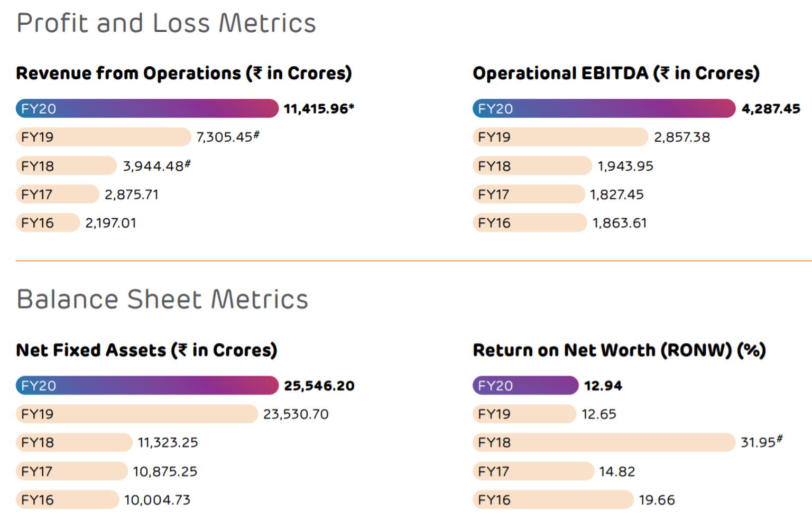812x529 pixels.
Task: Click the Operational EBITDA chart title
Action: point(616,73)
